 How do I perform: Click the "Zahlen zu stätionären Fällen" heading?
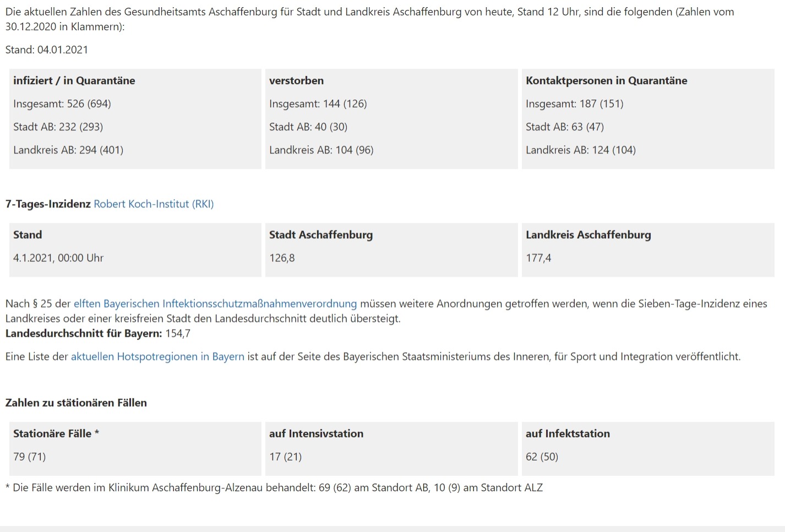76,403
